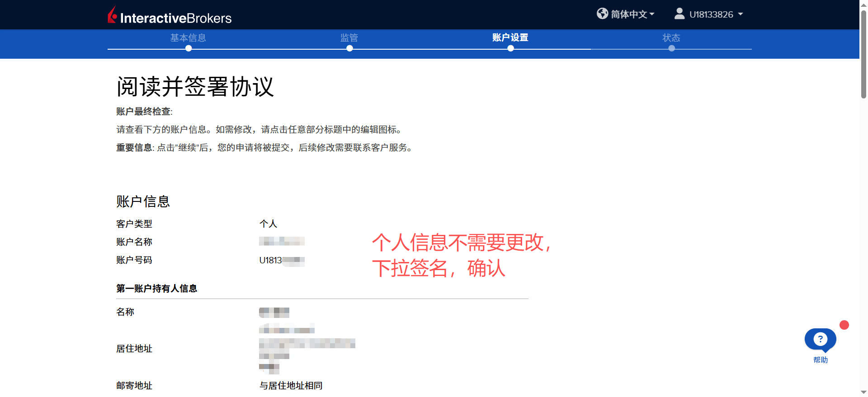Click the Interactive Brokers logo
Viewport: 868px width, 397px height.
[170, 16]
